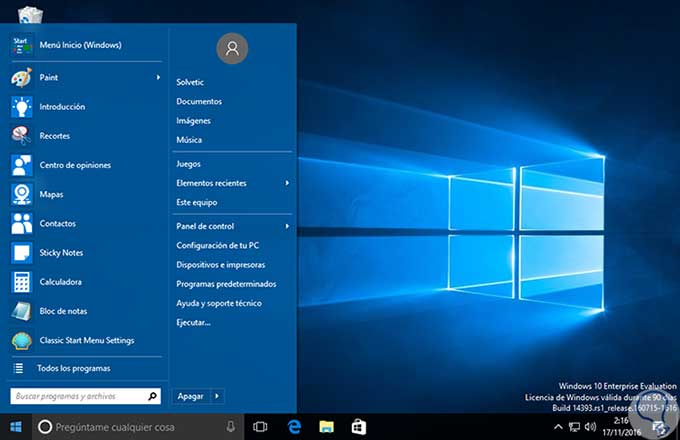Click the Apagar button
Viewport: 680px width, 440px height.
pos(191,396)
